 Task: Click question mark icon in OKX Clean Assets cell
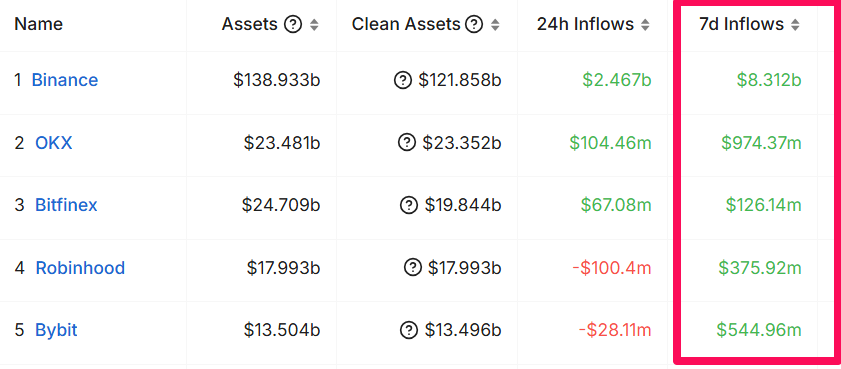click(x=407, y=143)
